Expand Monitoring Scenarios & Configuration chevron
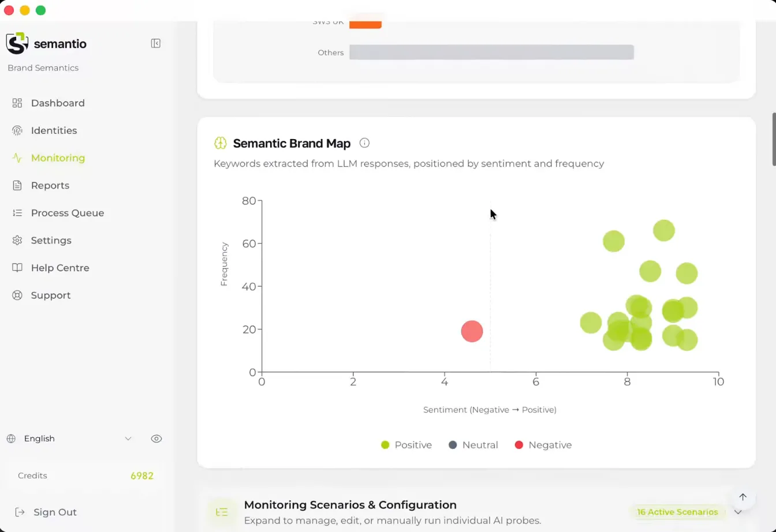 click(x=737, y=512)
